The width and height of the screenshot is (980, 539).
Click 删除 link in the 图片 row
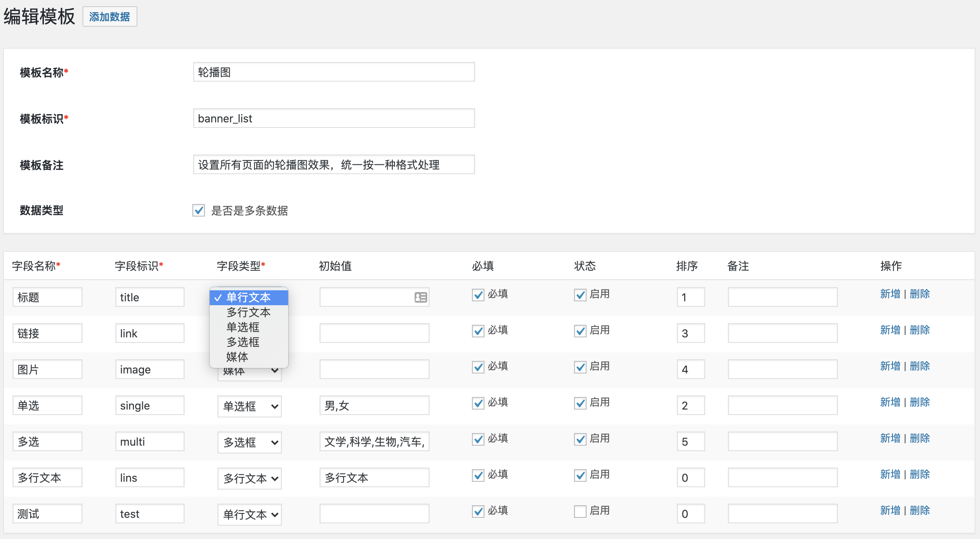tap(920, 366)
